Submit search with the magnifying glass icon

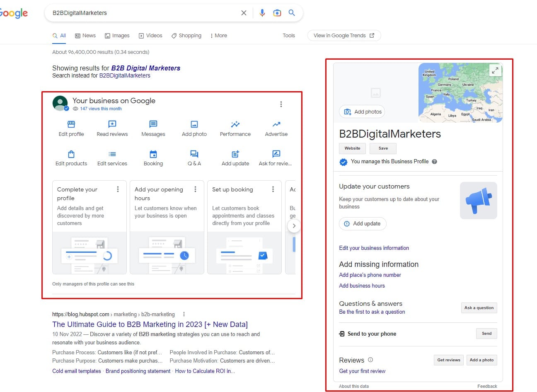[292, 13]
